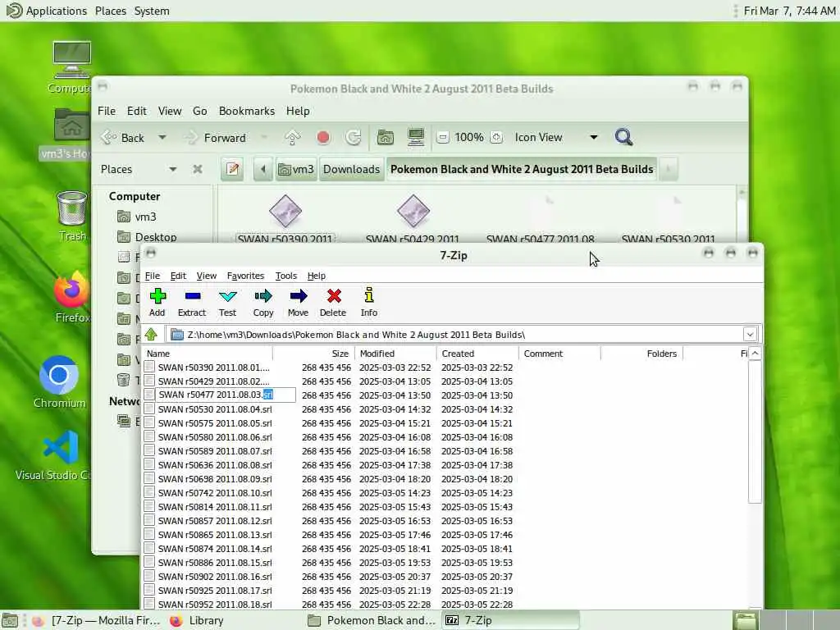Open the Back history dropdown arrow

point(162,138)
